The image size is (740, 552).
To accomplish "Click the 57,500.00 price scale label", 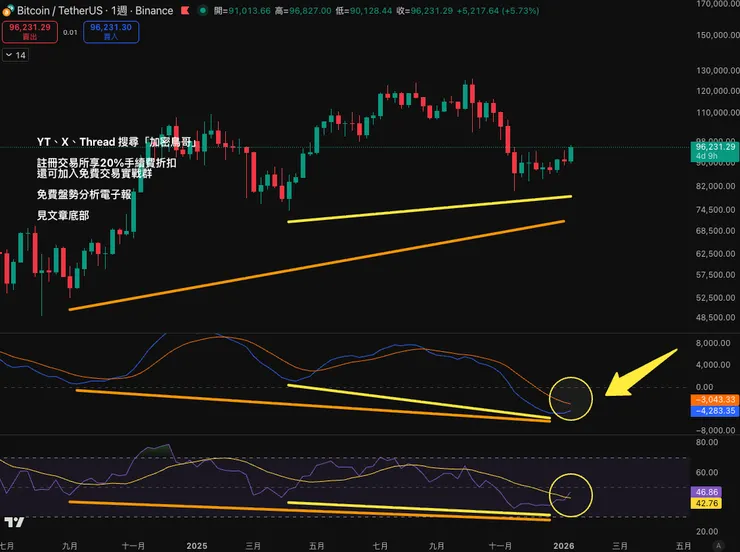I will point(715,275).
